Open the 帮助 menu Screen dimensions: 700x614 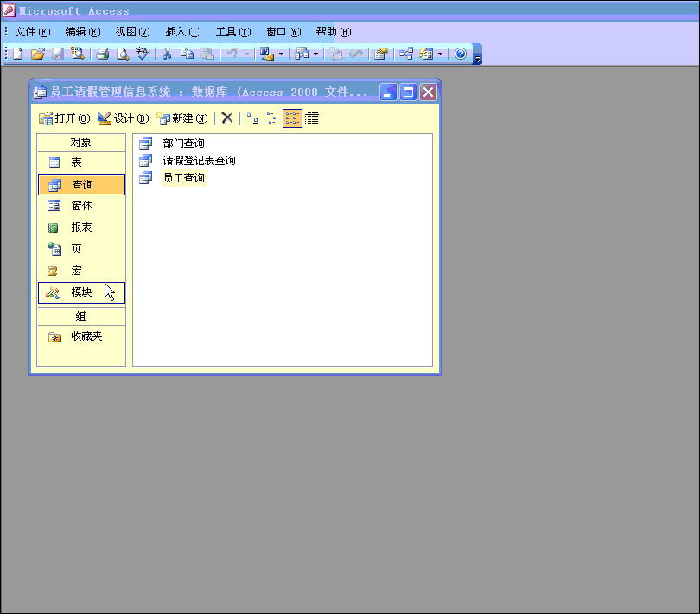[334, 32]
